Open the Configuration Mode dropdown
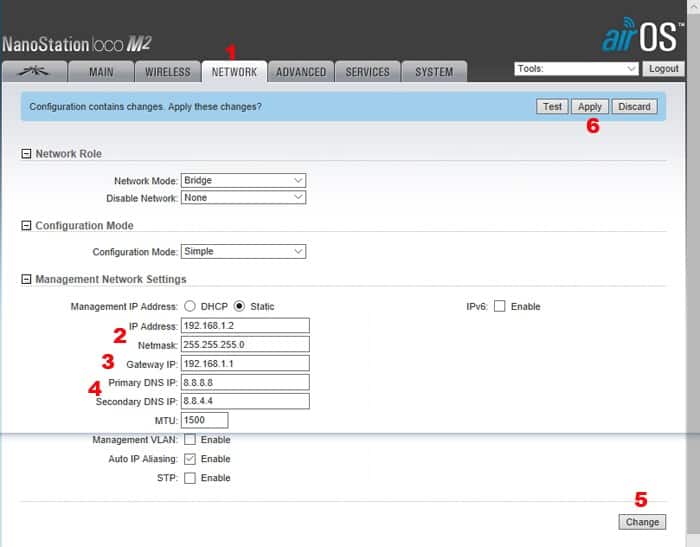 [243, 251]
